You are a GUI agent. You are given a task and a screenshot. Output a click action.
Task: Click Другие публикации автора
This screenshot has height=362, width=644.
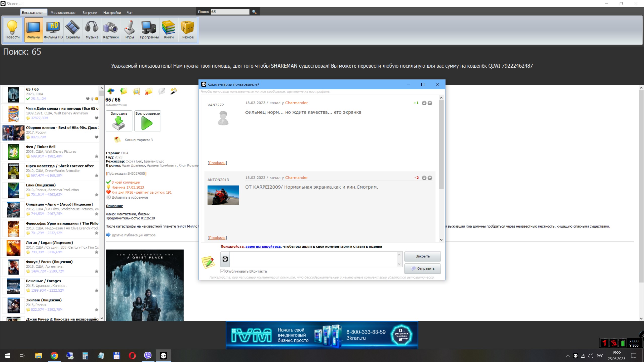click(x=134, y=235)
